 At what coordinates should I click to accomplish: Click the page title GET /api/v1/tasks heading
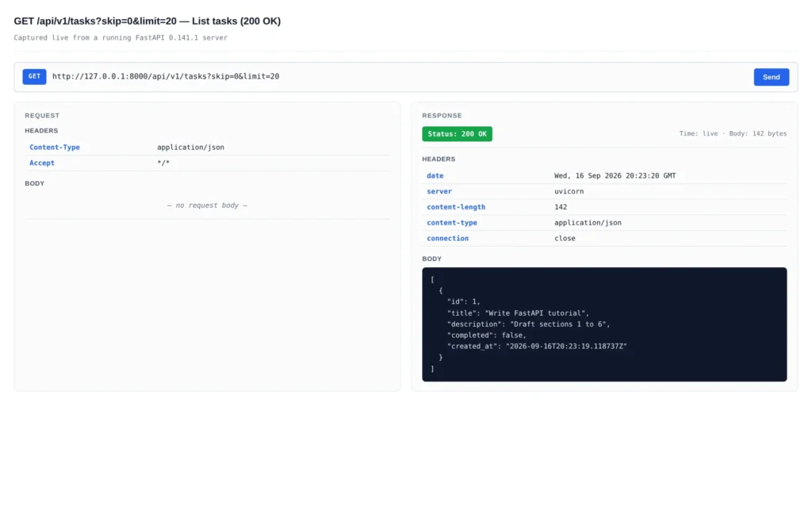click(147, 21)
